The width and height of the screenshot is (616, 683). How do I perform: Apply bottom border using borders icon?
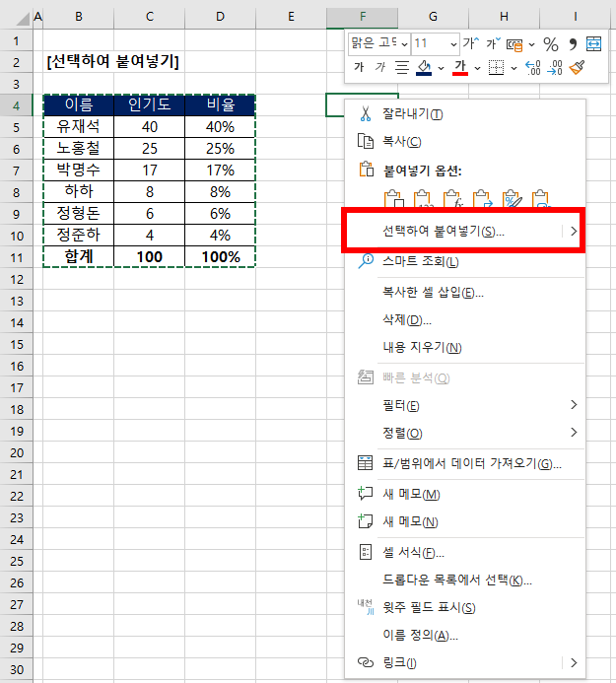pos(496,68)
